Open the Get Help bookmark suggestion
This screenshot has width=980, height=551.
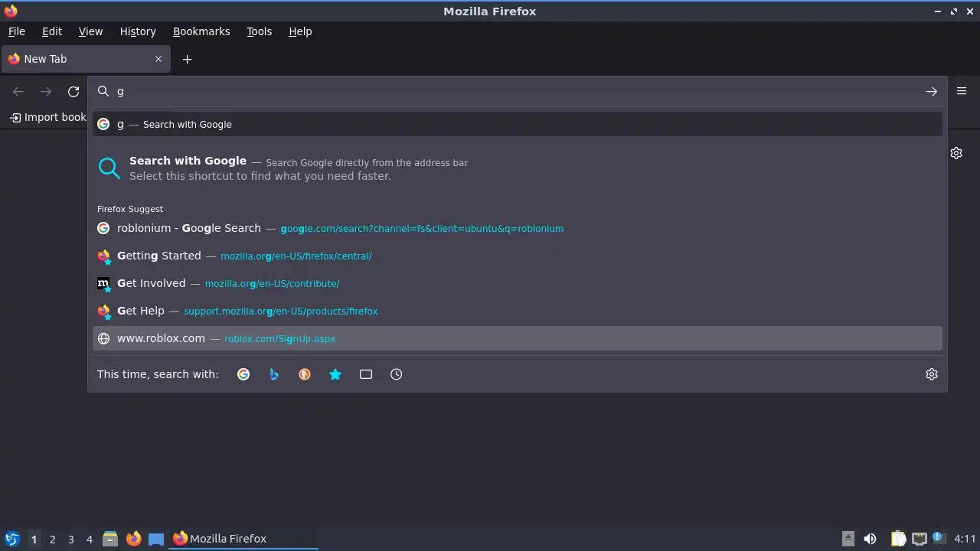tap(518, 311)
